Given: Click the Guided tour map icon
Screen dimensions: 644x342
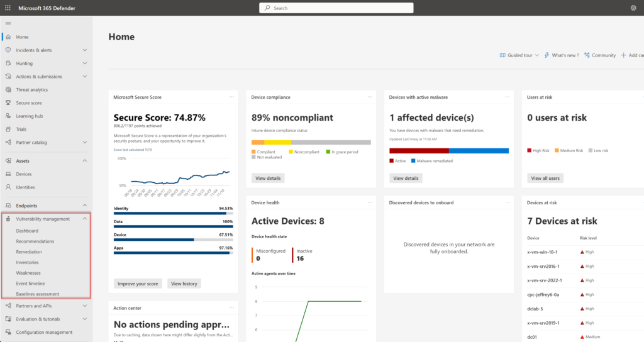Looking at the screenshot, I should coord(502,55).
